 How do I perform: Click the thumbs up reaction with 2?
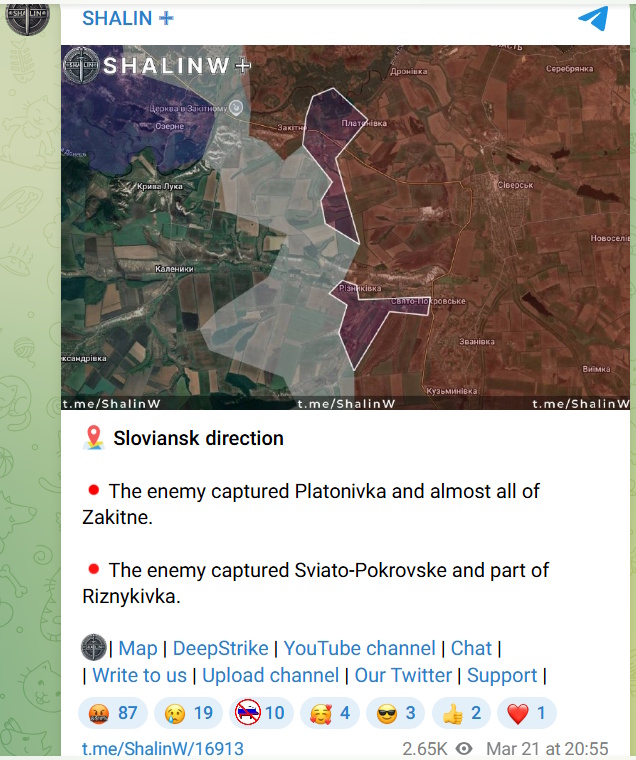tap(461, 713)
